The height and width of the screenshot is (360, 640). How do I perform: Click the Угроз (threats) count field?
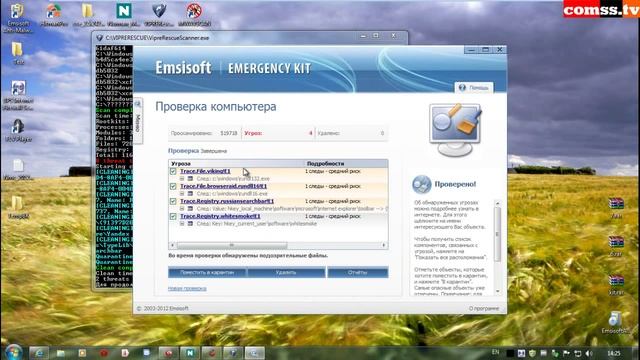278,133
